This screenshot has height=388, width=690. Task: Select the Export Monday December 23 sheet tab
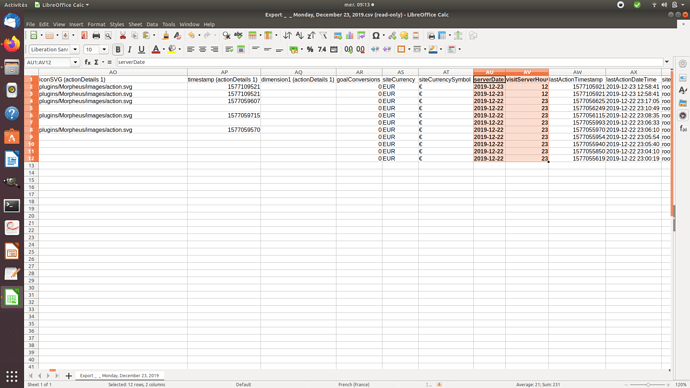pos(119,376)
